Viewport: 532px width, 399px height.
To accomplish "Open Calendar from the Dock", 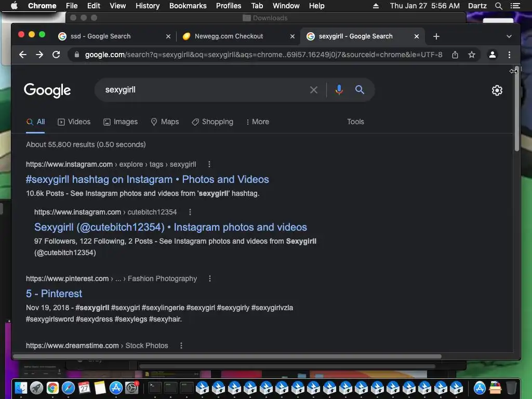I will point(84,388).
